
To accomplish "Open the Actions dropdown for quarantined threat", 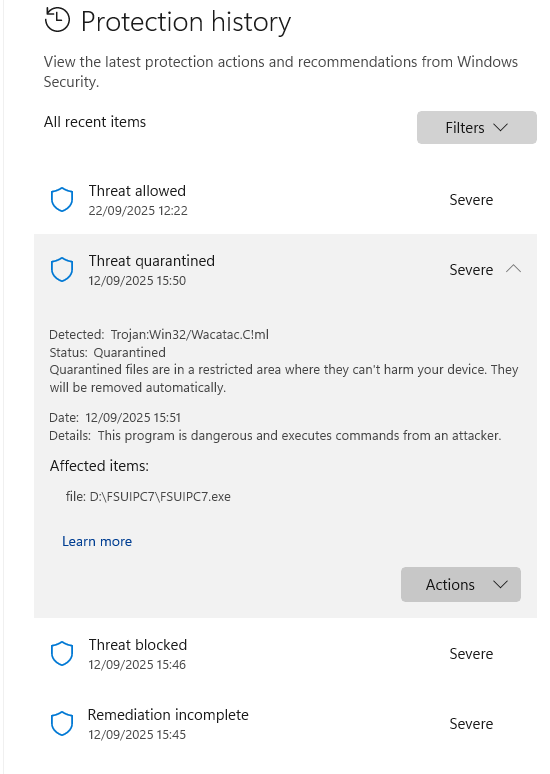I will coord(461,584).
